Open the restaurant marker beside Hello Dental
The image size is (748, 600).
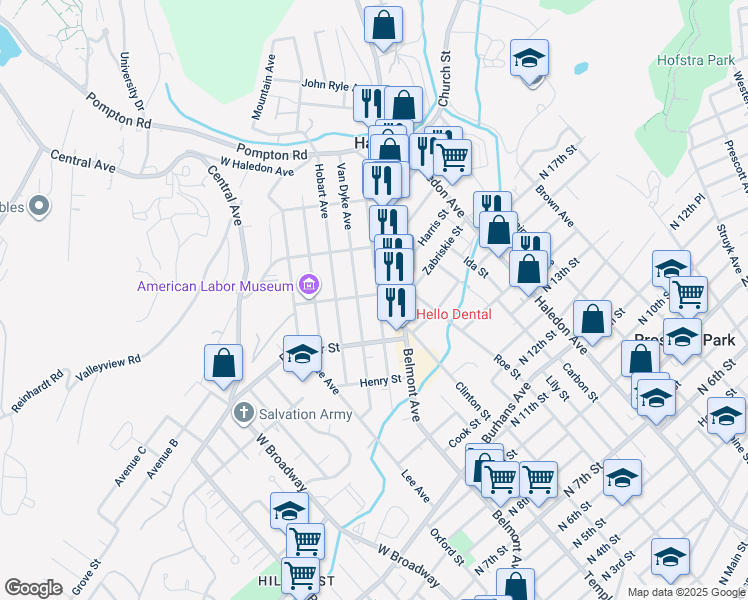click(396, 303)
